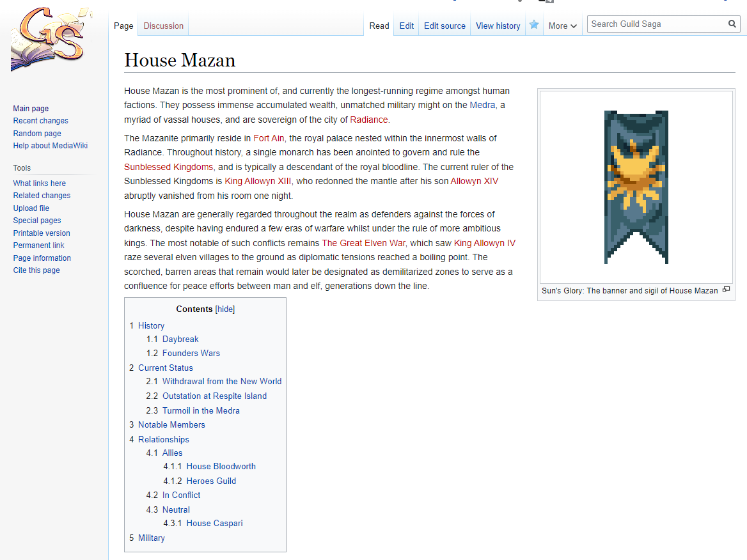Jump to Outstation at Respite Island
The image size is (747, 560).
214,396
